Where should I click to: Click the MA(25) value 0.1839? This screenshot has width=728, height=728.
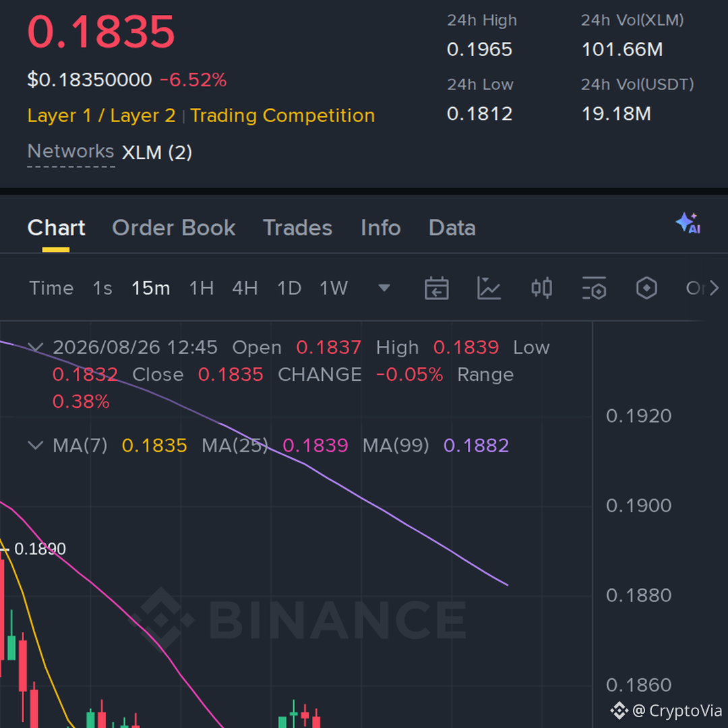click(x=315, y=446)
